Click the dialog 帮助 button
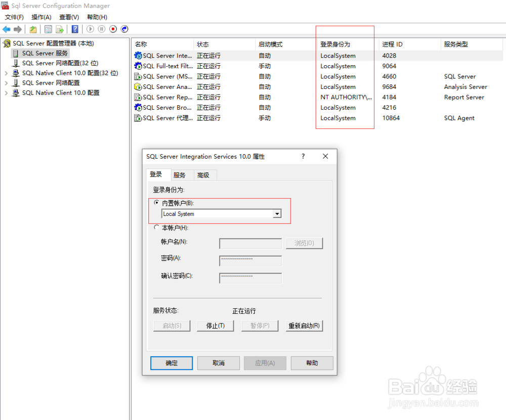The width and height of the screenshot is (506, 420). (x=312, y=363)
